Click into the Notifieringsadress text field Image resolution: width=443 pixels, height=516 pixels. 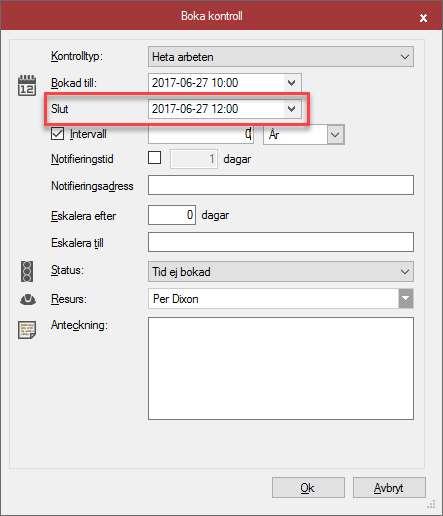point(281,185)
